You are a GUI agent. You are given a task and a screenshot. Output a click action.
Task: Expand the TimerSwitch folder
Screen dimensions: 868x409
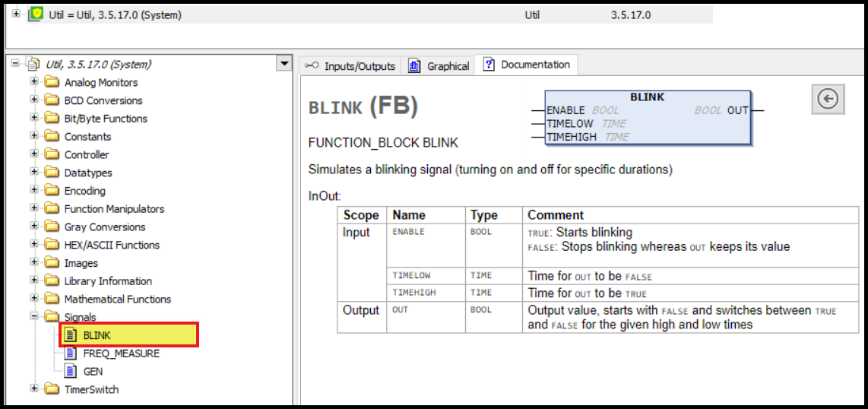click(x=34, y=388)
